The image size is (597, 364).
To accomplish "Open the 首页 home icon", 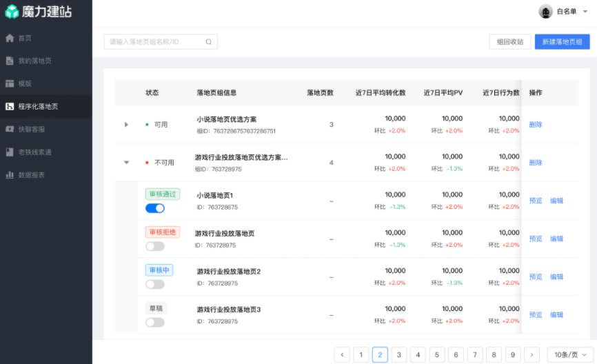I will pyautogui.click(x=10, y=38).
